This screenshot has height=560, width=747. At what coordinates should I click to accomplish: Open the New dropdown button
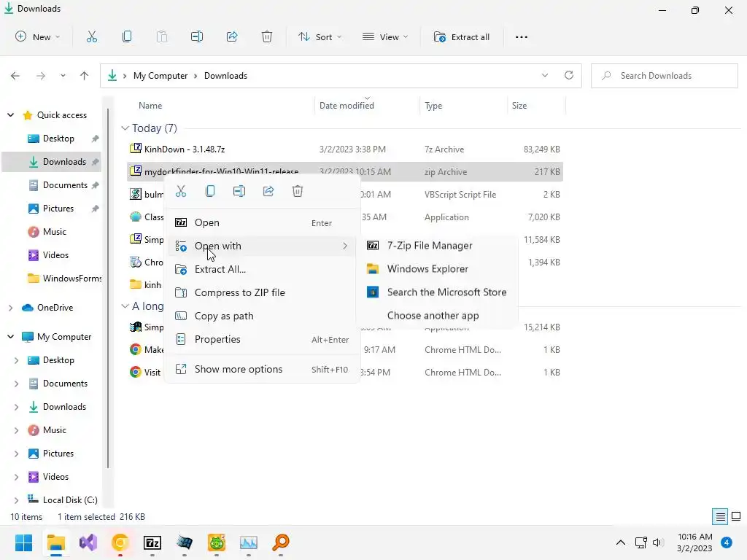pos(38,36)
